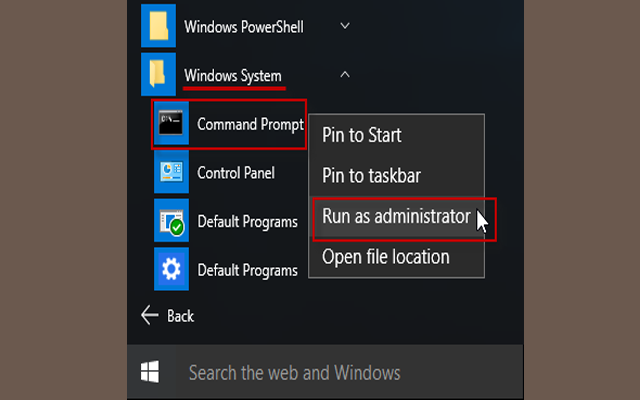Click the Windows System folder icon
Image resolution: width=640 pixels, height=400 pixels.
click(x=158, y=74)
